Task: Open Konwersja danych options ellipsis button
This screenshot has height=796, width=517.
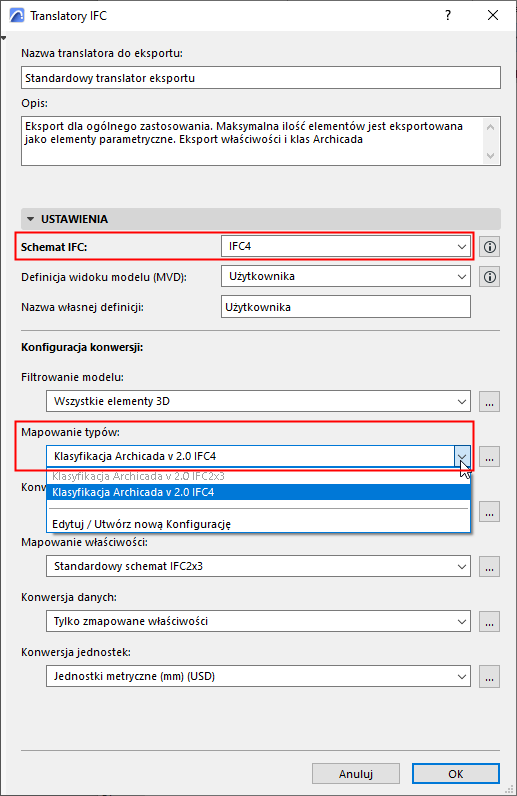Action: pyautogui.click(x=490, y=621)
